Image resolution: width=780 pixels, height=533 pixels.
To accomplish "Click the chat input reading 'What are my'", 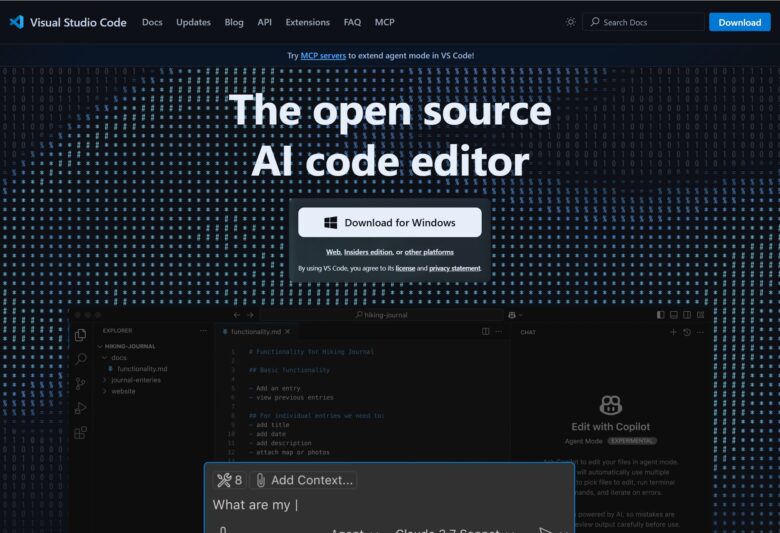I will coord(389,505).
